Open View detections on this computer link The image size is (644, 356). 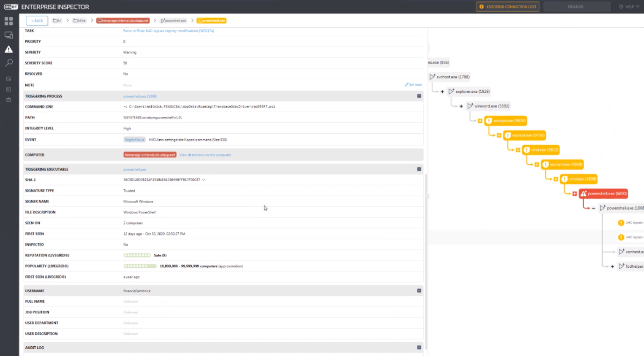point(205,155)
